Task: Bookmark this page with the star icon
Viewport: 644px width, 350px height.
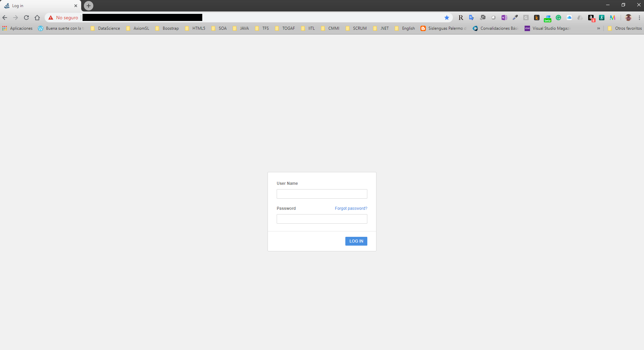Action: [447, 18]
